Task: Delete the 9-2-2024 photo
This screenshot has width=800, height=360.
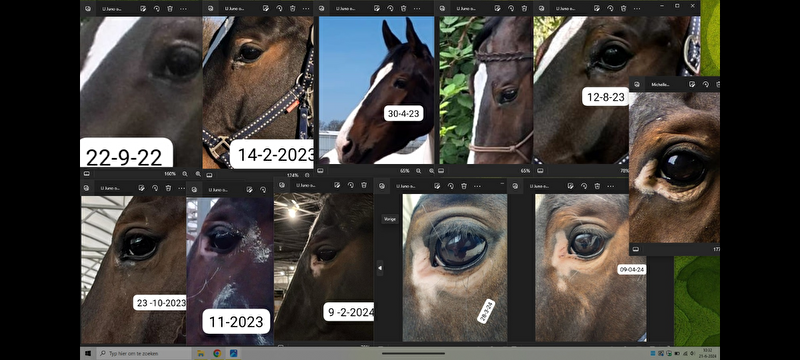Action: coord(364,185)
